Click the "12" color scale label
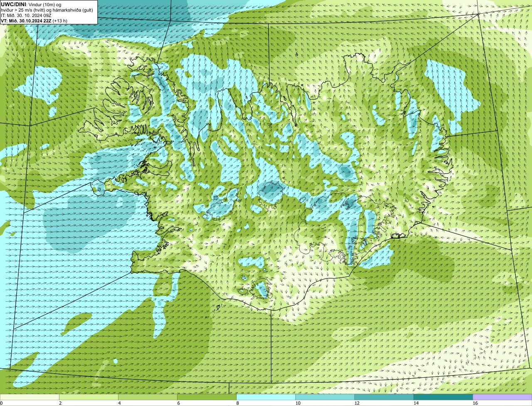 [x=357, y=403]
